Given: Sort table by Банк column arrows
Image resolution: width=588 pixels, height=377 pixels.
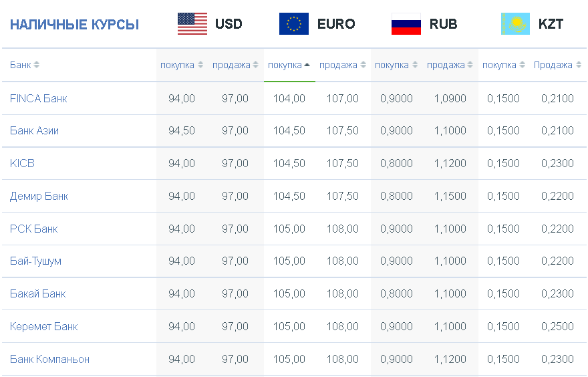Looking at the screenshot, I should (x=36, y=65).
